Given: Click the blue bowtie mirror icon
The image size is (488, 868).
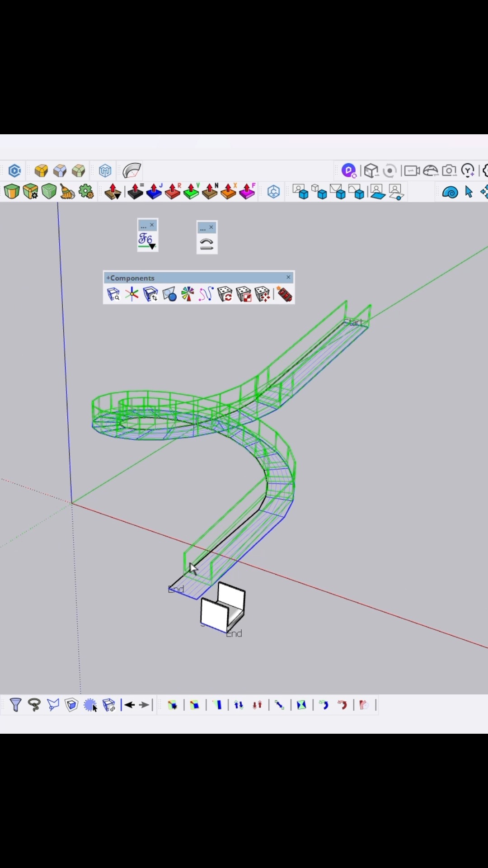Looking at the screenshot, I should tap(301, 705).
